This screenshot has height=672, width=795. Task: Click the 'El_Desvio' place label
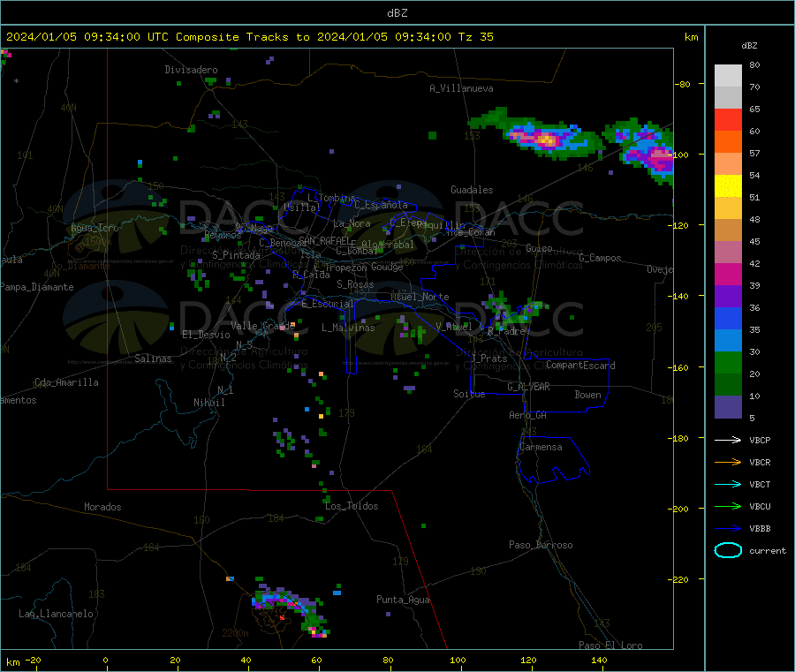[x=207, y=335]
